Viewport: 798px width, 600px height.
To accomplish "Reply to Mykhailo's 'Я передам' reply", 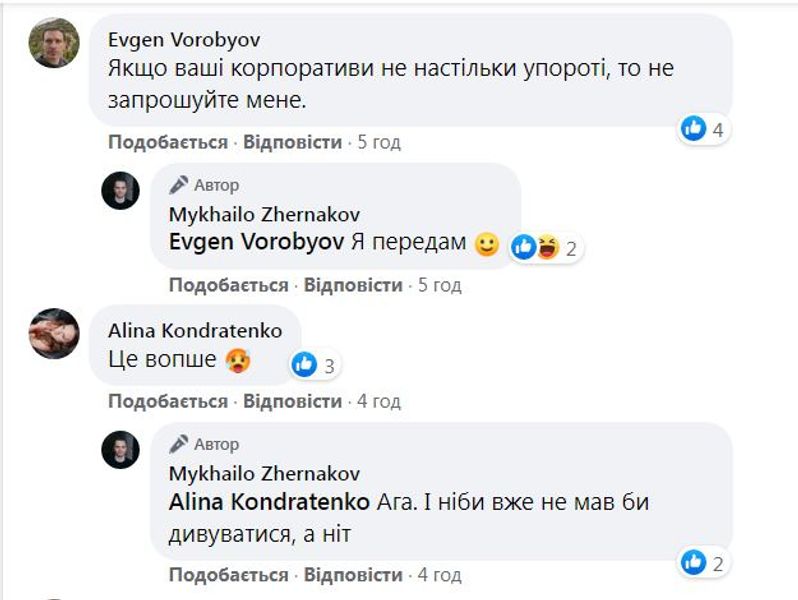I will pos(353,285).
